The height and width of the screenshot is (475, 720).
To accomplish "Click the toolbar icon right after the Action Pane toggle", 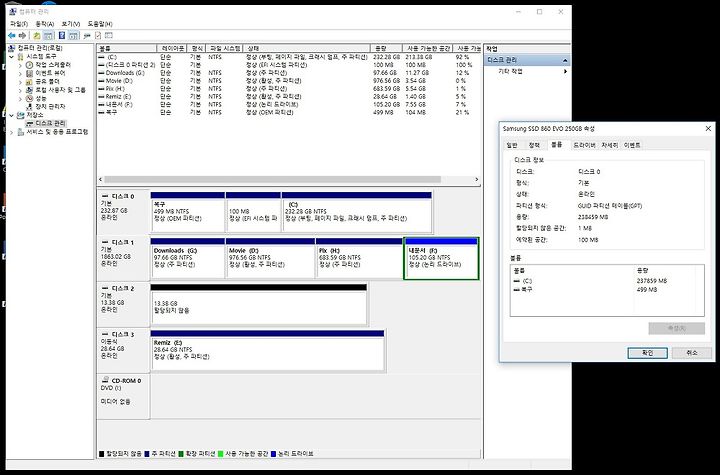I will coord(87,35).
